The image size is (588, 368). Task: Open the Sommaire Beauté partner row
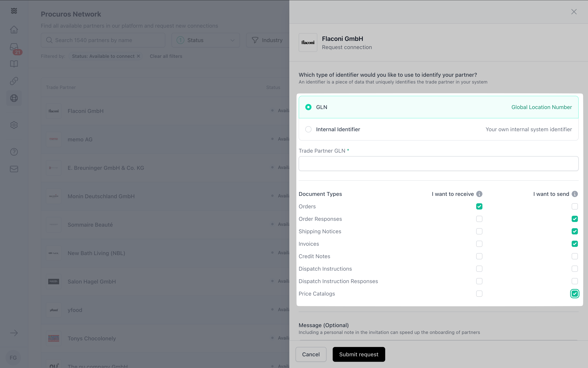pos(165,225)
